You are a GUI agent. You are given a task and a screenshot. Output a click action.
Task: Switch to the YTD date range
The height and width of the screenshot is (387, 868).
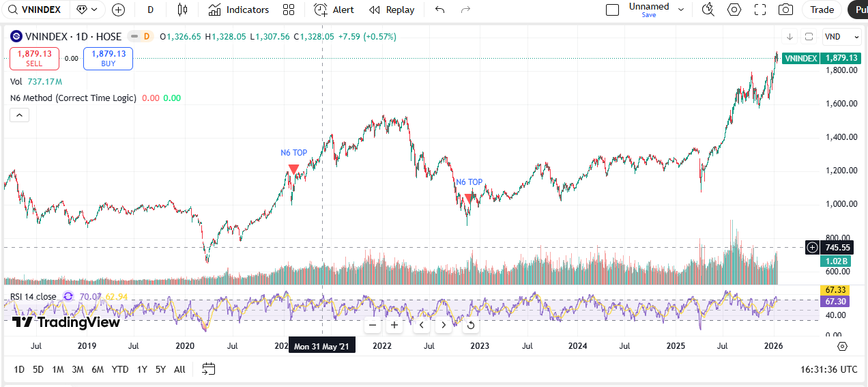pos(120,369)
